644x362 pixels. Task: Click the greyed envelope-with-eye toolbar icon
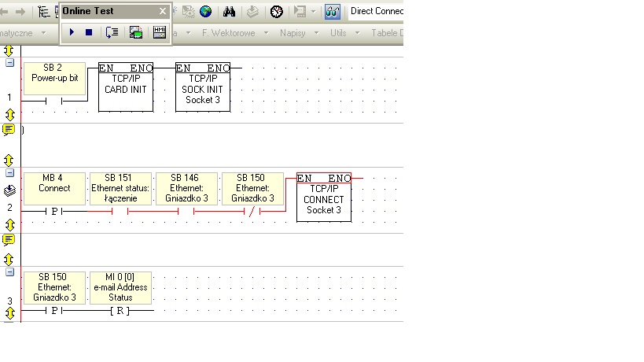[189, 12]
